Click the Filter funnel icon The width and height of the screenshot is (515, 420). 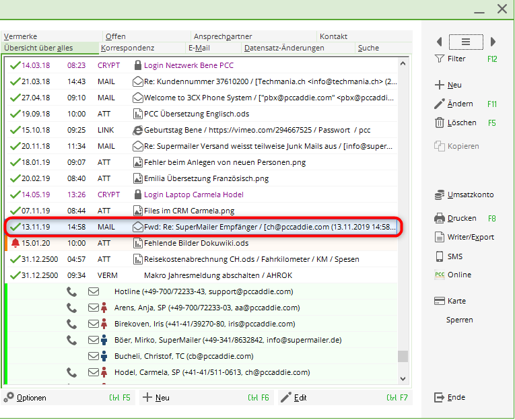click(x=440, y=59)
